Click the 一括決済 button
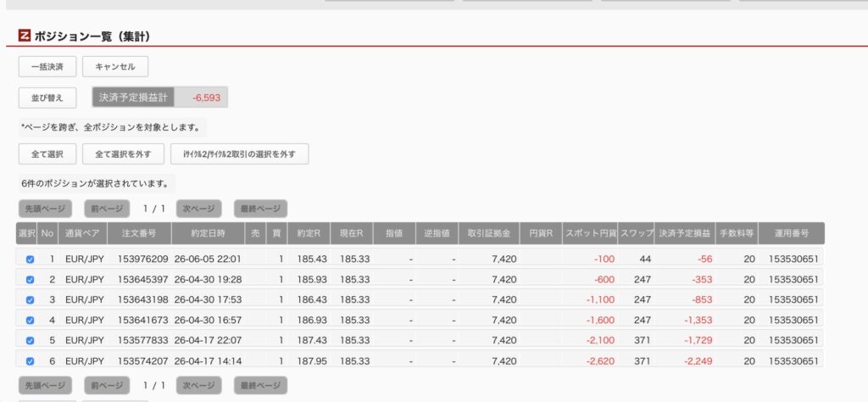The height and width of the screenshot is (402, 868). point(47,66)
